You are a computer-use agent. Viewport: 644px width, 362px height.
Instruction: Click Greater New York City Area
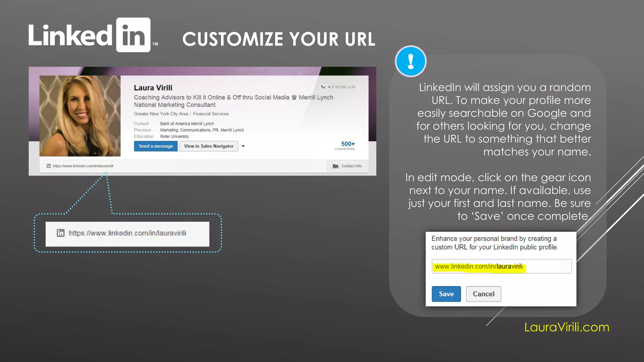[161, 114]
